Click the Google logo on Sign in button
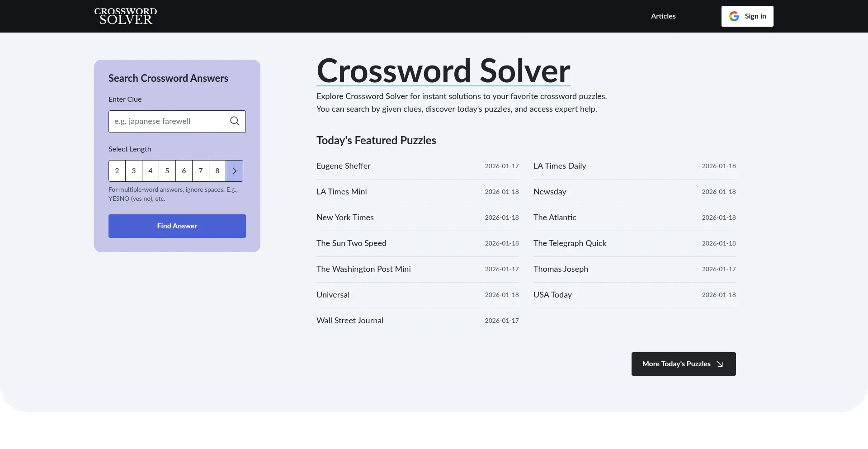 click(734, 16)
